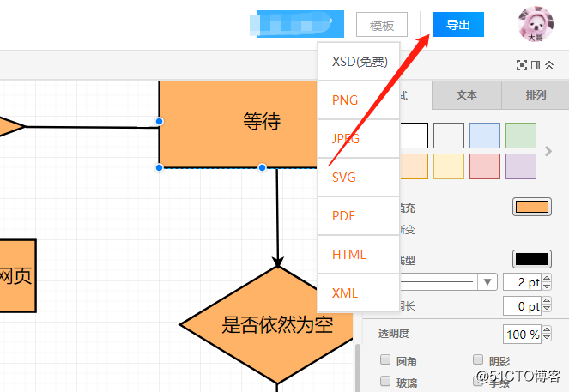Screen dimensions: 569x392
Task: Pick the light orange style swatch
Action: click(x=414, y=166)
